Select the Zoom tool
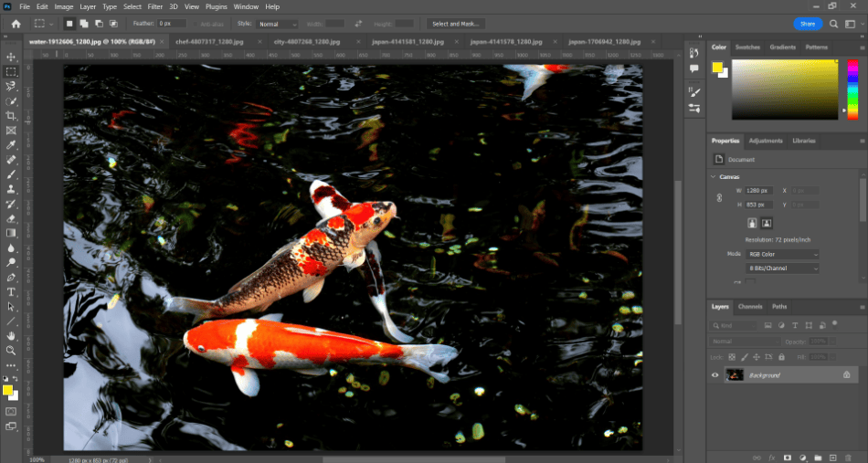 point(11,350)
